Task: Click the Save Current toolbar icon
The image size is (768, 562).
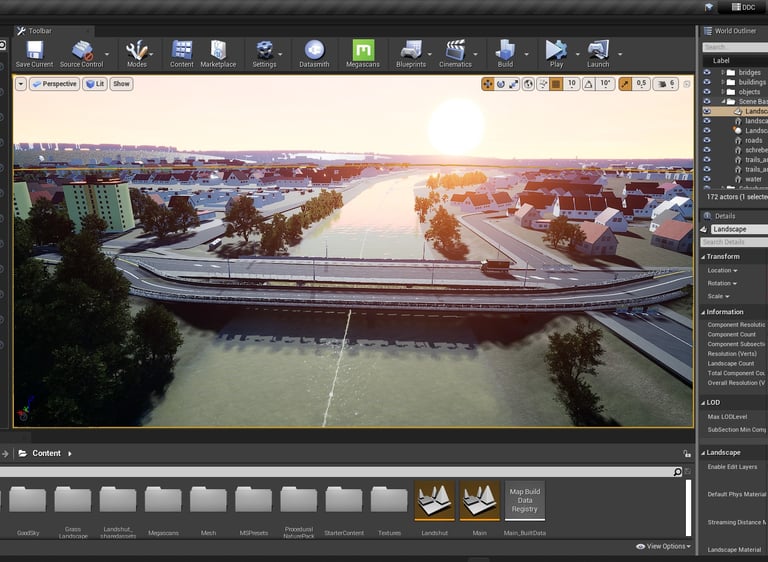Action: click(x=34, y=51)
